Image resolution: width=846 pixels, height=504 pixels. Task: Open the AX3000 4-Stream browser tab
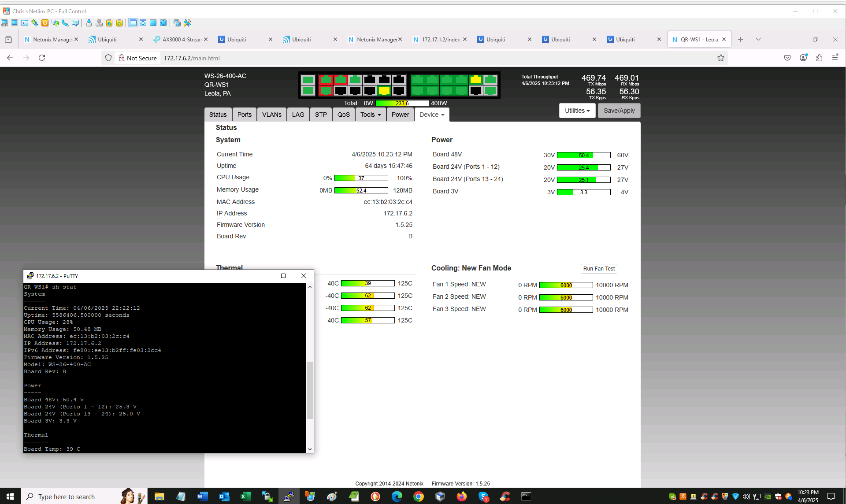[181, 39]
